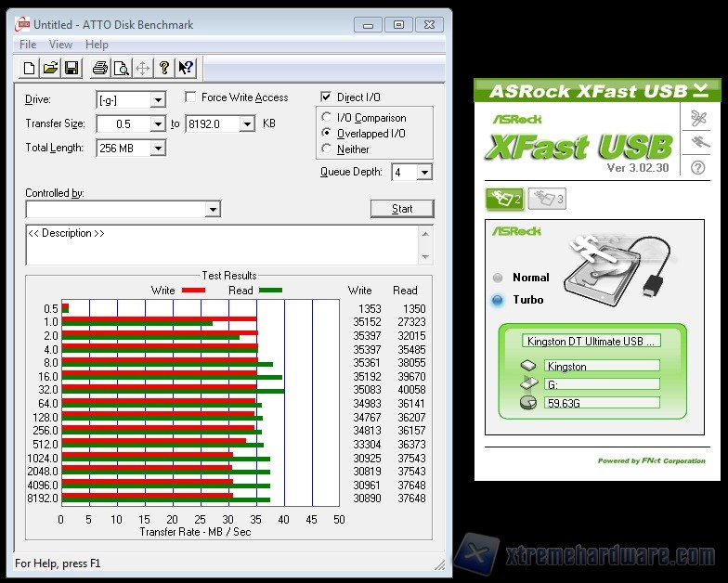This screenshot has height=583, width=728.
Task: Open the File menu
Action: click(28, 45)
